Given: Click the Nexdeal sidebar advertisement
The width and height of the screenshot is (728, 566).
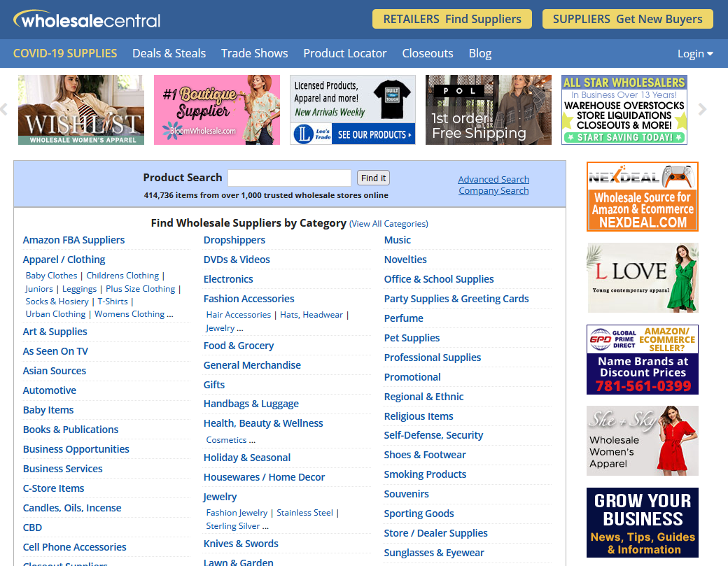Looking at the screenshot, I should tap(642, 197).
